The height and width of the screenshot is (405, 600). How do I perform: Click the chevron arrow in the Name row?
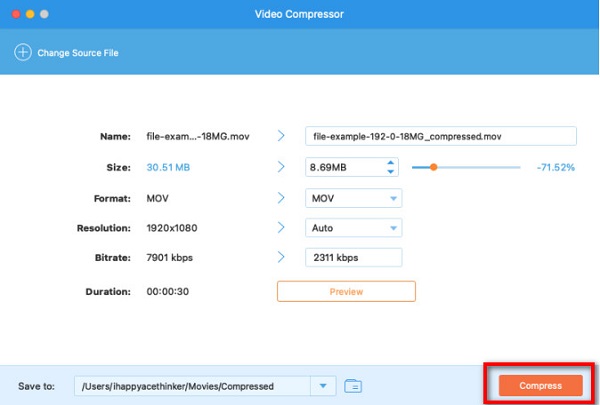point(281,136)
